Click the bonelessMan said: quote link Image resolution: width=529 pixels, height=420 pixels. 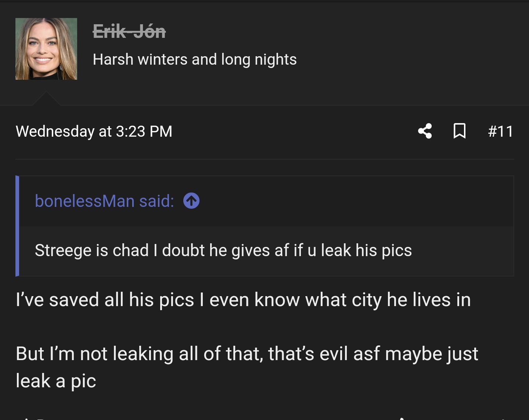point(105,201)
